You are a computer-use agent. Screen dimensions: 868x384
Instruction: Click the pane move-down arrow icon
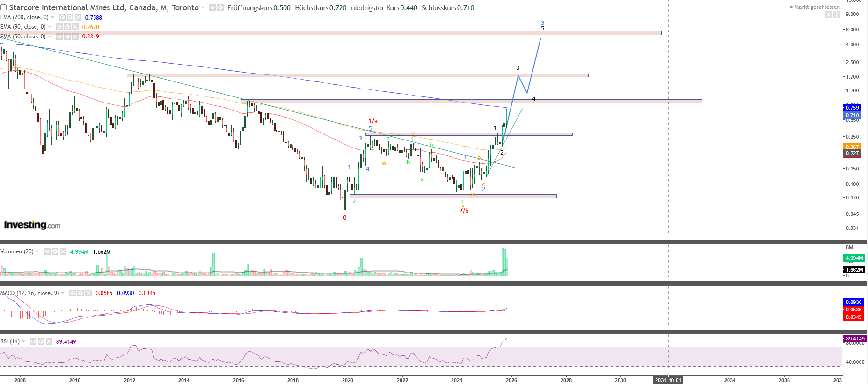pos(829,15)
